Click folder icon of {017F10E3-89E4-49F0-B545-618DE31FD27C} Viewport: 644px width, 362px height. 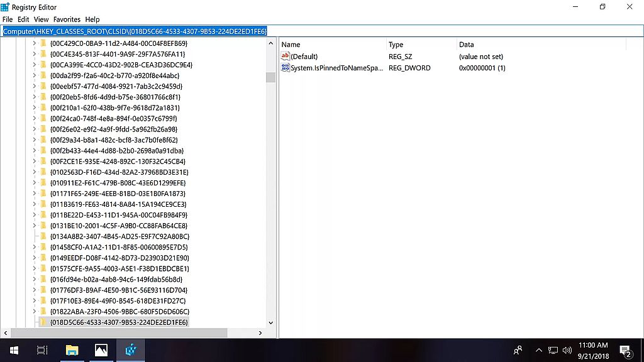(x=43, y=301)
